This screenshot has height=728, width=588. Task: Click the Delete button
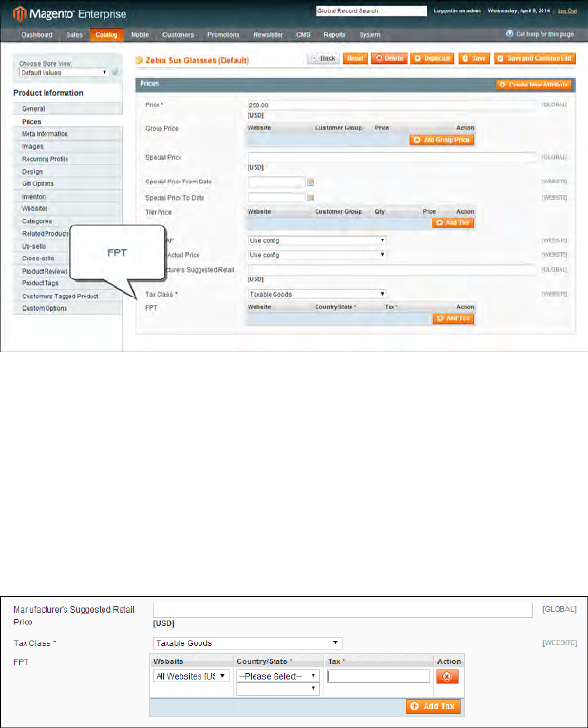[389, 59]
